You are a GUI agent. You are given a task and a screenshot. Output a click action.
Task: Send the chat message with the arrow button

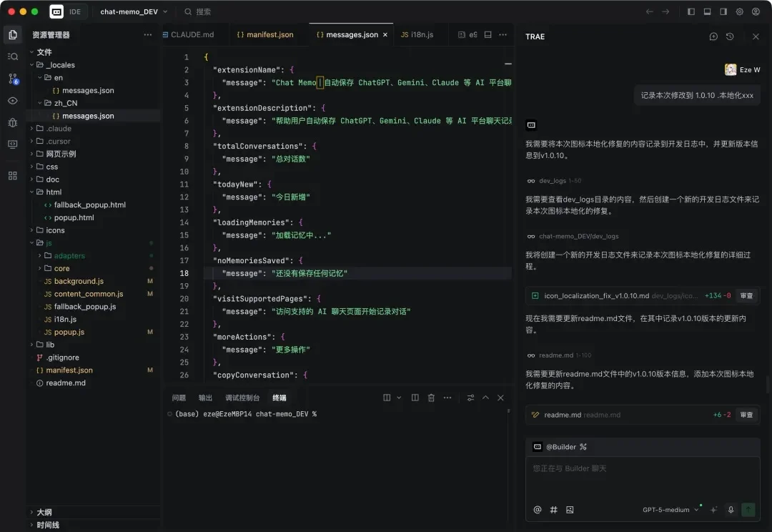pos(748,510)
